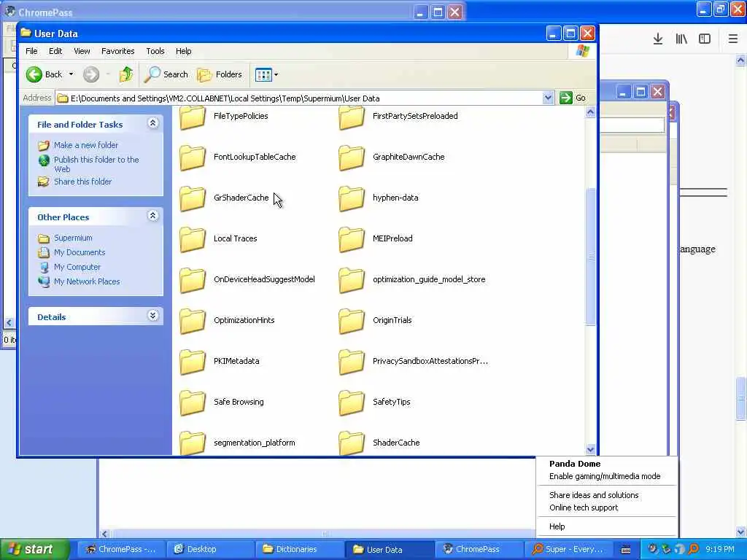Image resolution: width=747 pixels, height=560 pixels.
Task: Select the Safe Browsing folder icon
Action: pos(193,402)
